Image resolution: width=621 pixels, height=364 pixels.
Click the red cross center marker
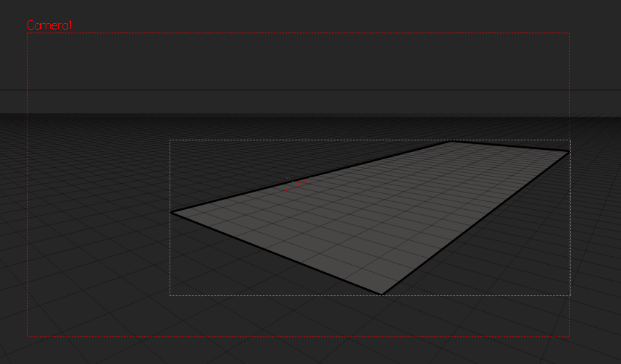(x=299, y=185)
